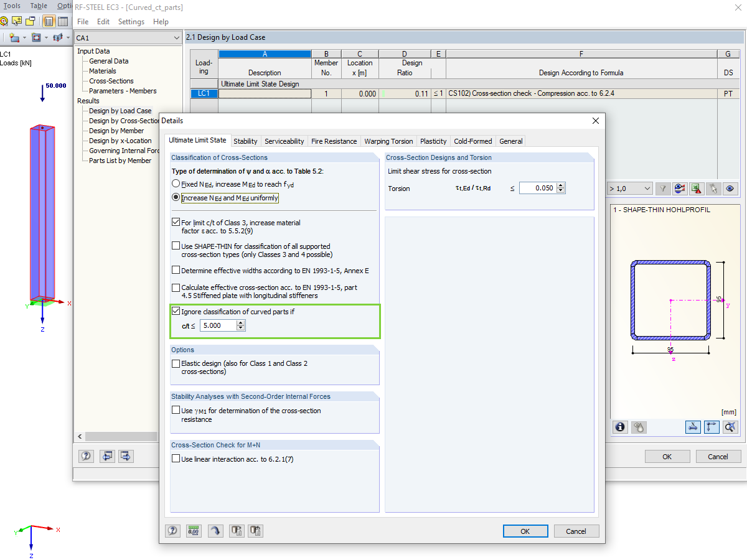Click the yellow folder windows toolbar icon
This screenshot has width=747, height=560.
[30, 21]
